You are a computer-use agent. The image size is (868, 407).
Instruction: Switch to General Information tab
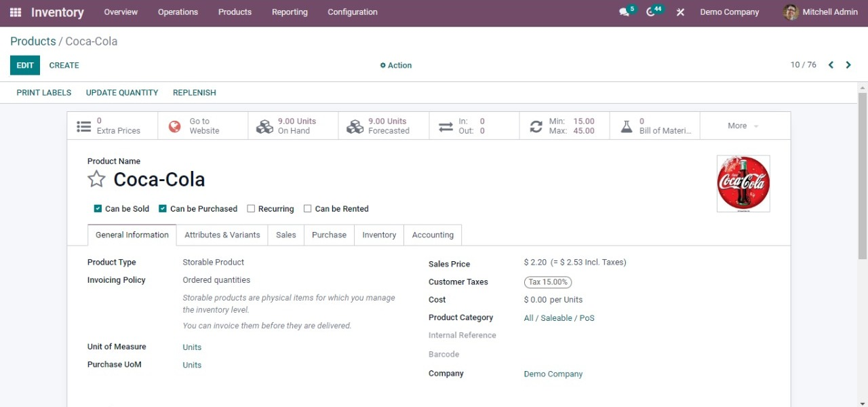tap(132, 235)
